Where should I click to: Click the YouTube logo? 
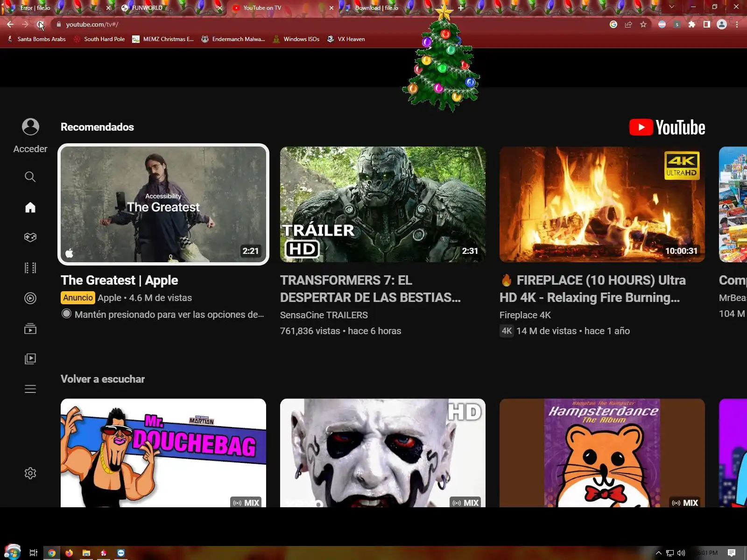click(x=667, y=127)
